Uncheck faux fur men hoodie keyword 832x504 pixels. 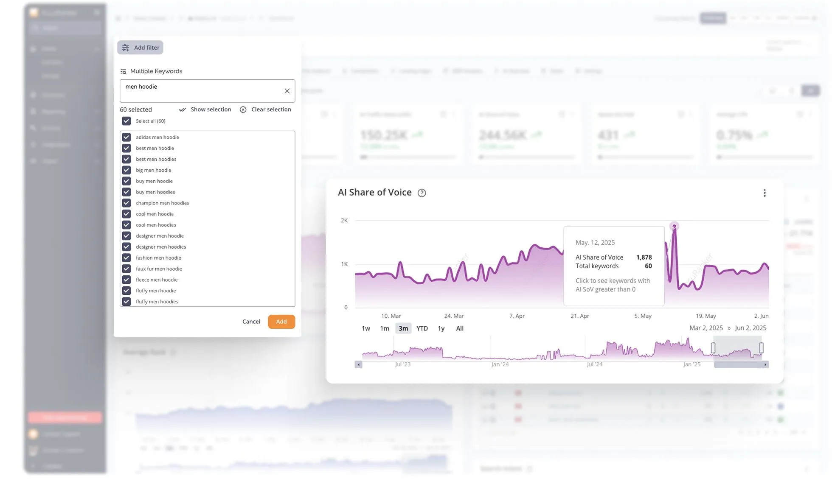[126, 269]
